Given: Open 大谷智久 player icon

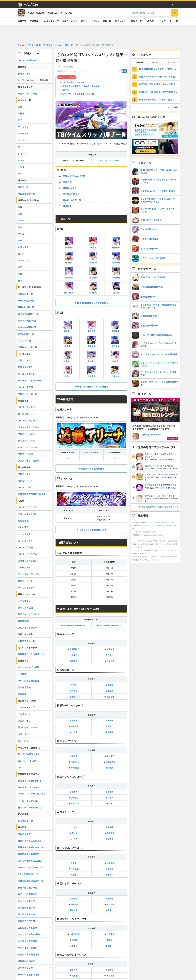Looking at the screenshot, I should [93, 271].
